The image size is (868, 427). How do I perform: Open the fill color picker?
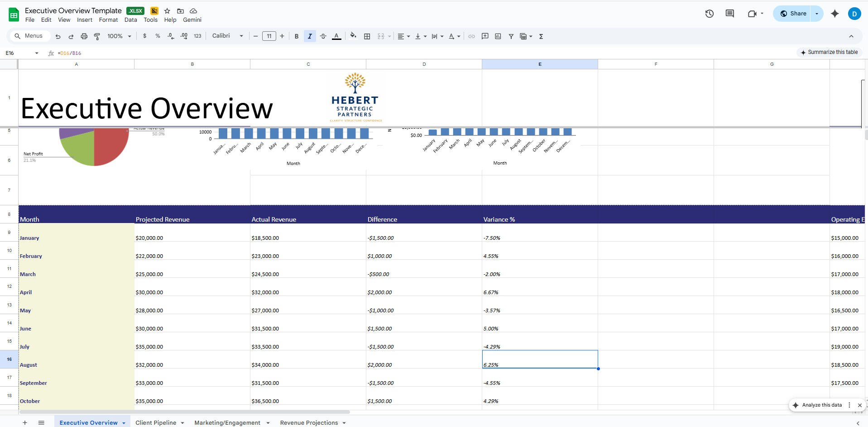coord(353,36)
